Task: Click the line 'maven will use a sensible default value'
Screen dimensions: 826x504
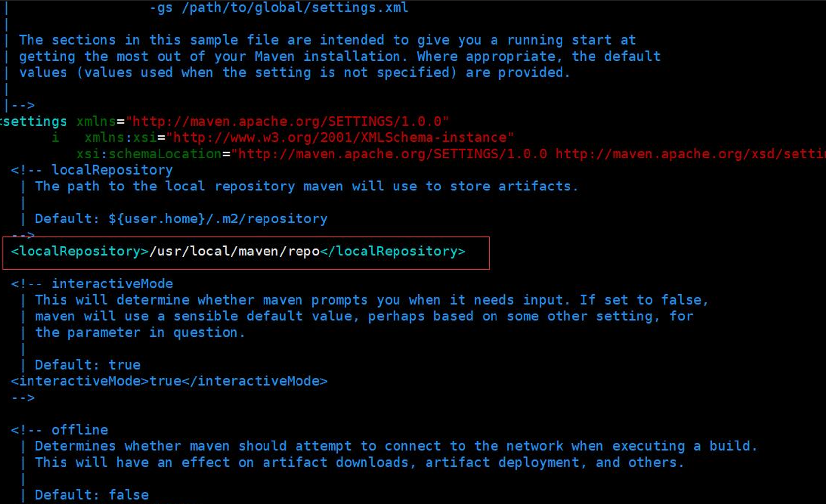Action: [364, 316]
